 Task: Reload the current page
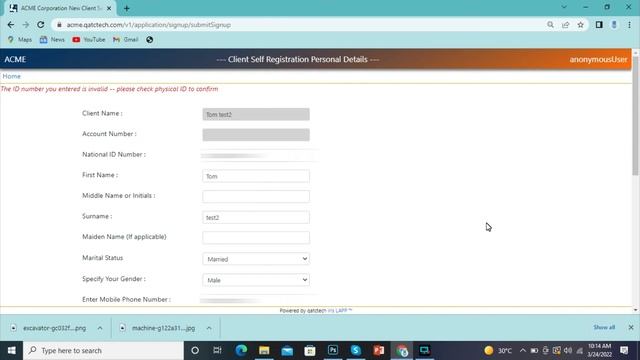coord(40,25)
